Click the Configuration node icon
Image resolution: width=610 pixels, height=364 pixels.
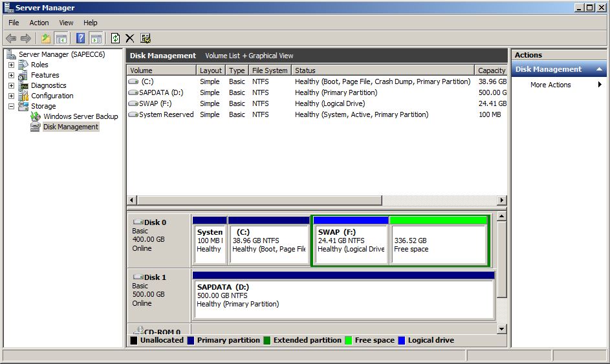point(24,96)
